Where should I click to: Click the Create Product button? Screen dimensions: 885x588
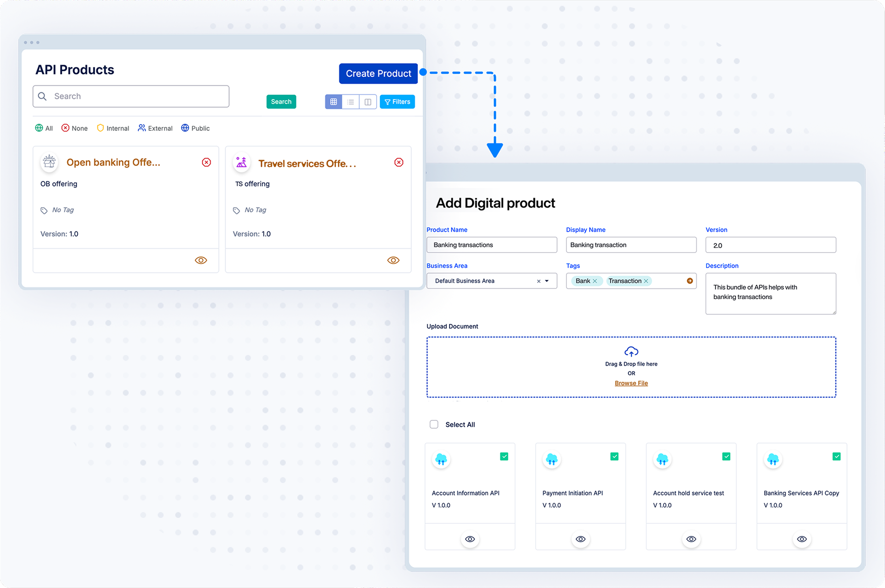378,73
